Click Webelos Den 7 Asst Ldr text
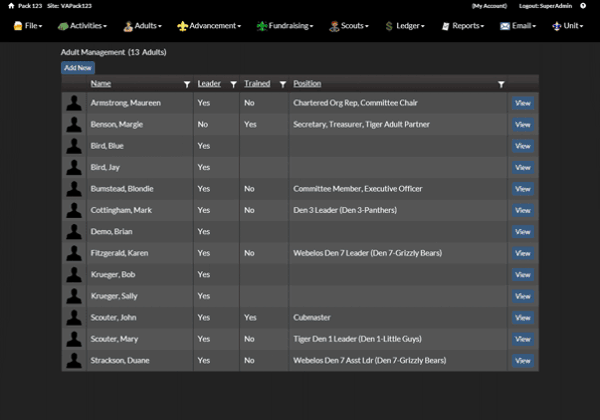Viewport: 600px width, 420px height. (x=333, y=360)
